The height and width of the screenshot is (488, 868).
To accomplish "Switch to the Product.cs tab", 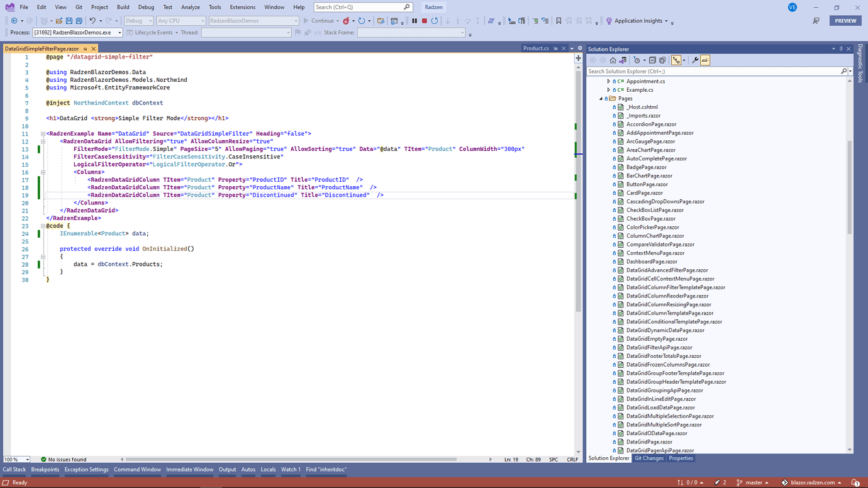I will [536, 48].
